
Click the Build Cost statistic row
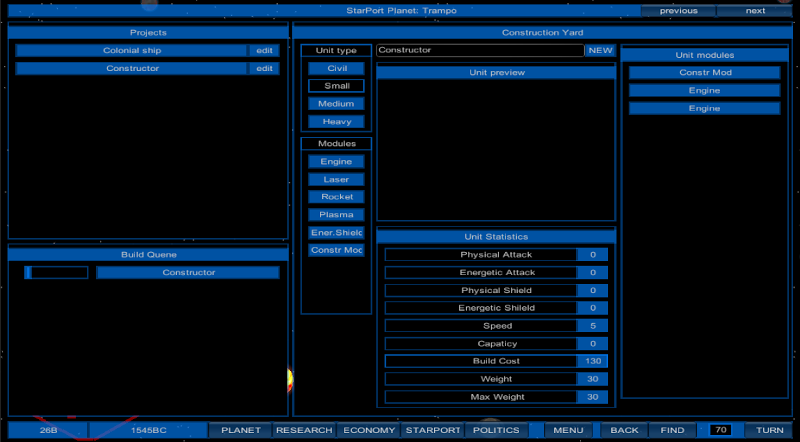pos(496,361)
